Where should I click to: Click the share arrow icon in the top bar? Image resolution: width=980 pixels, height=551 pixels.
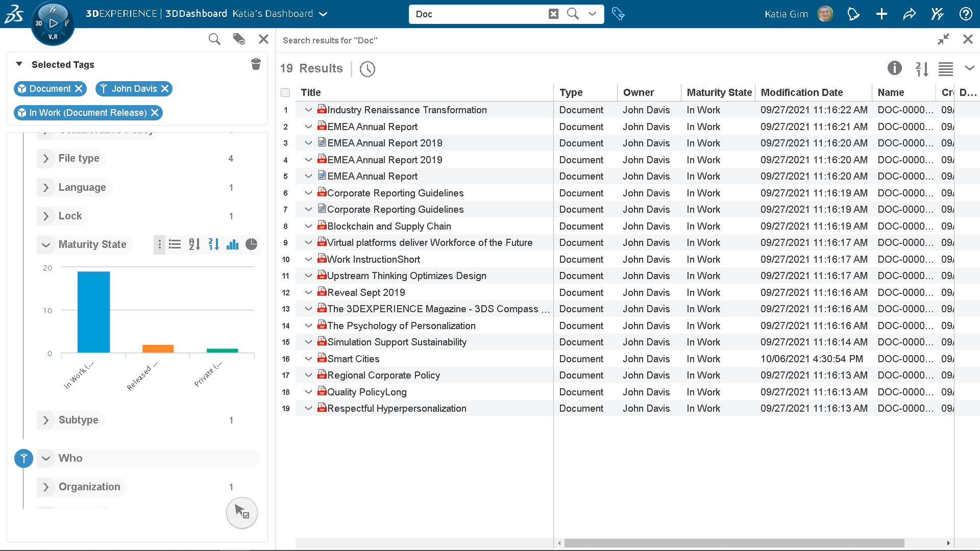pyautogui.click(x=909, y=14)
